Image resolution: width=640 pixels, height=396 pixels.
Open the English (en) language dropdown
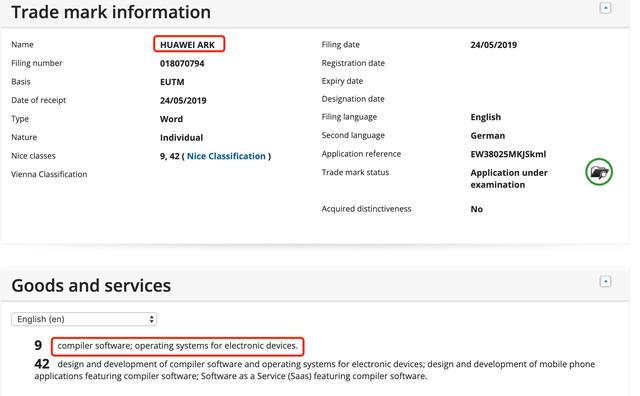point(84,319)
